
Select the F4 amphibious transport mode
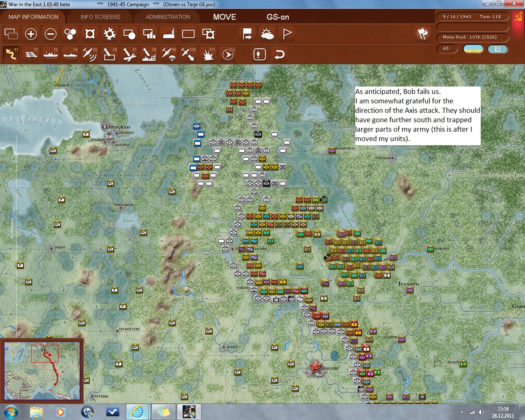coord(70,54)
